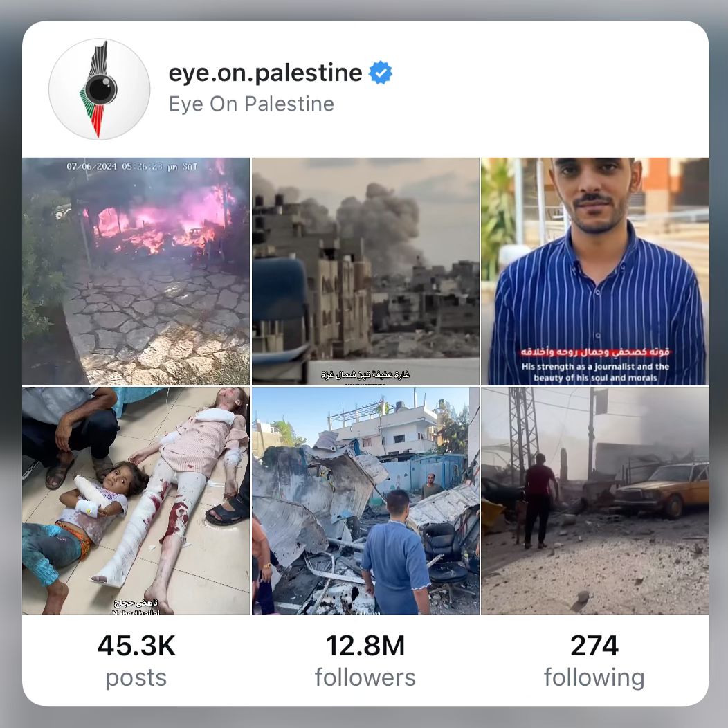Open the CCTV fire footage post thumbnail
This screenshot has width=728, height=728.
pyautogui.click(x=136, y=271)
